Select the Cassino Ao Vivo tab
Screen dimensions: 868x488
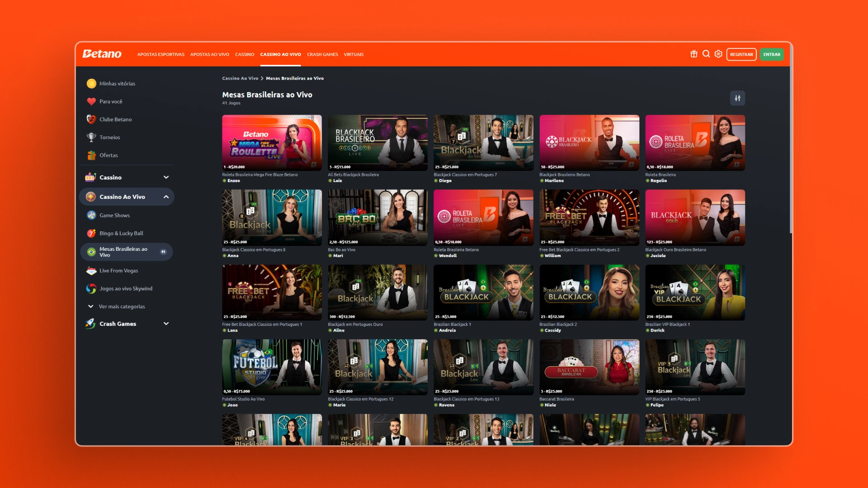(x=281, y=54)
